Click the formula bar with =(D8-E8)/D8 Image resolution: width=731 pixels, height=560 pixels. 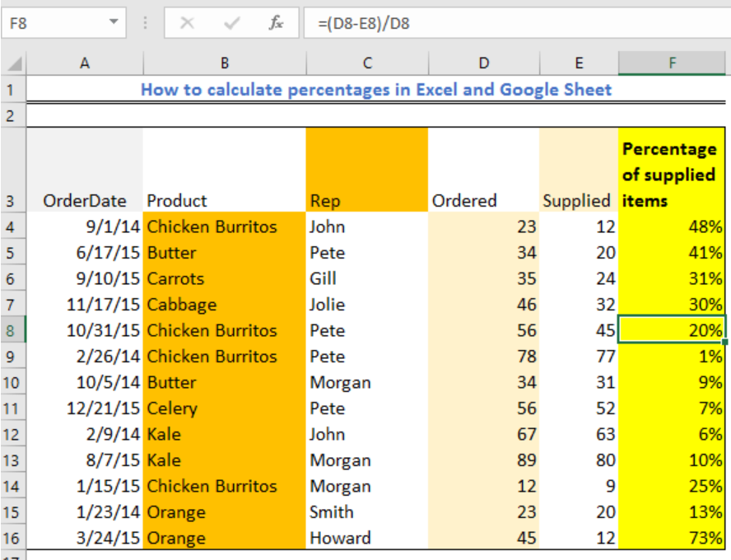click(x=517, y=22)
